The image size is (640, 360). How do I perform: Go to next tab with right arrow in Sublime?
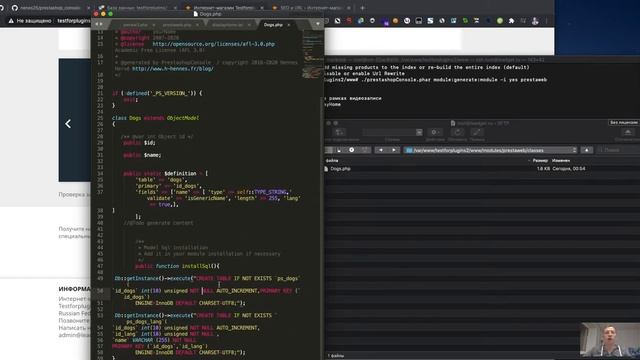[x=101, y=24]
